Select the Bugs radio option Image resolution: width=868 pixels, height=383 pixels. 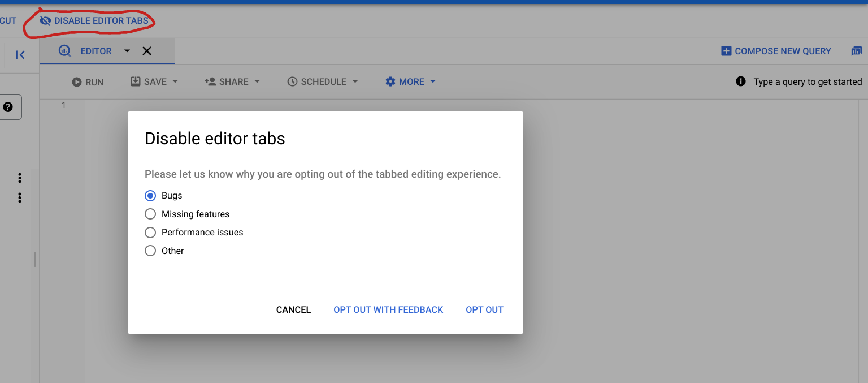pyautogui.click(x=150, y=196)
